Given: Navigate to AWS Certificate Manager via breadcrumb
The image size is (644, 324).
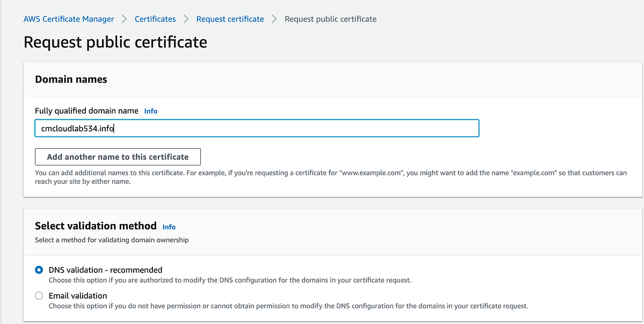Looking at the screenshot, I should pyautogui.click(x=69, y=19).
